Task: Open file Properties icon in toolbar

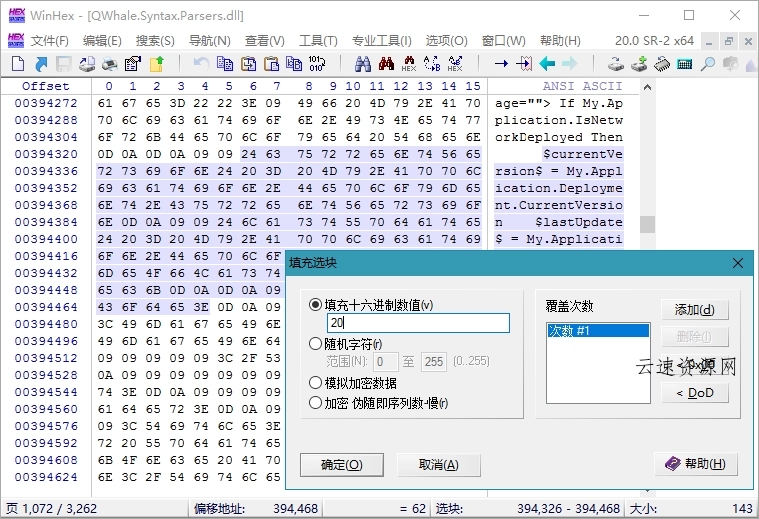Action: coord(133,64)
